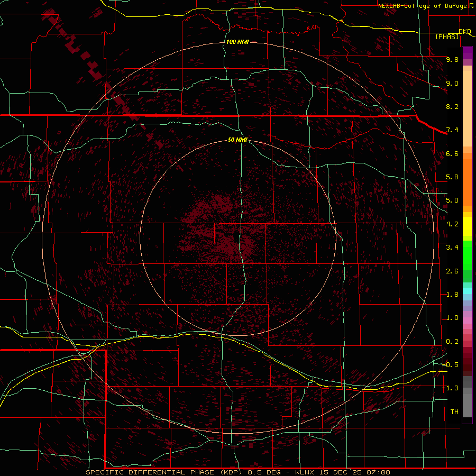Click the 5.8 scale value
This screenshot has height=476, width=476.
tap(452, 177)
